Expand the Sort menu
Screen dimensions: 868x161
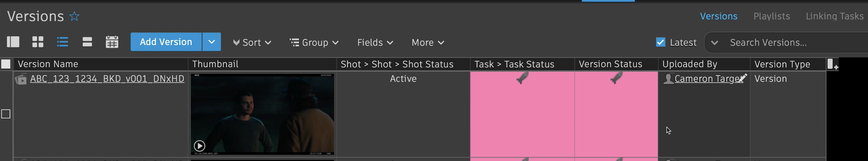point(252,42)
